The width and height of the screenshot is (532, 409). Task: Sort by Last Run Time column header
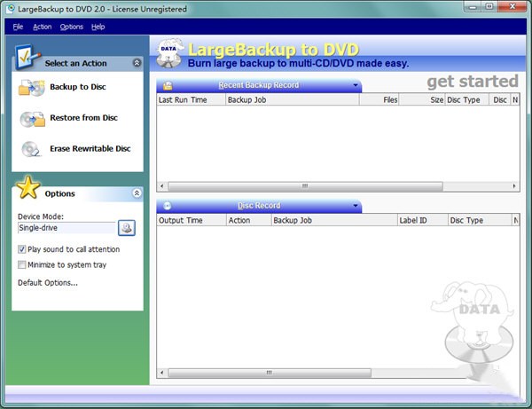point(190,100)
